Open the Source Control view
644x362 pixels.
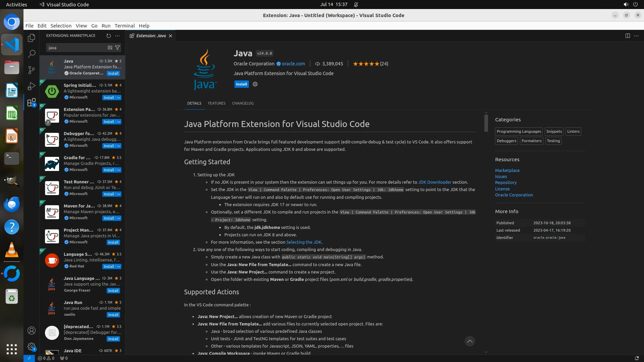coord(32,70)
